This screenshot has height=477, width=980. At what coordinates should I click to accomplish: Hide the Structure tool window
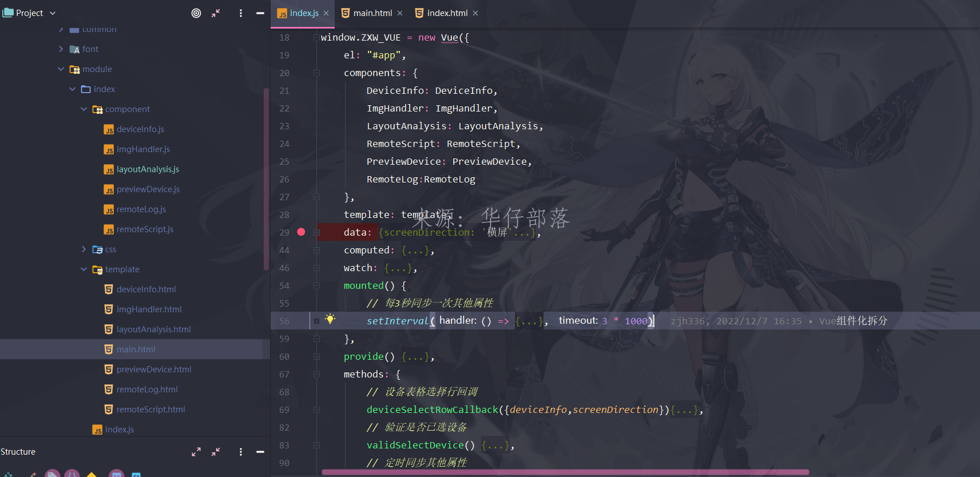click(x=260, y=452)
